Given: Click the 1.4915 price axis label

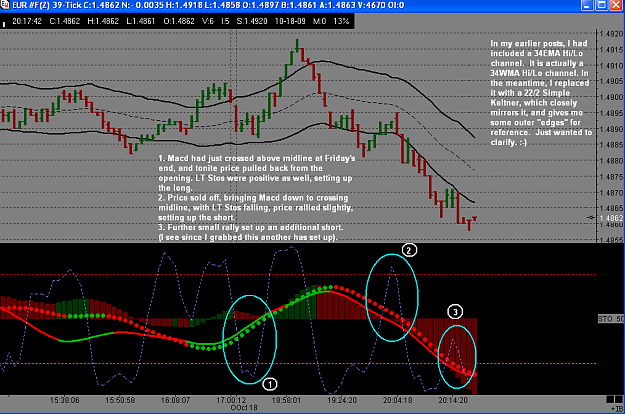Looking at the screenshot, I should point(611,50).
